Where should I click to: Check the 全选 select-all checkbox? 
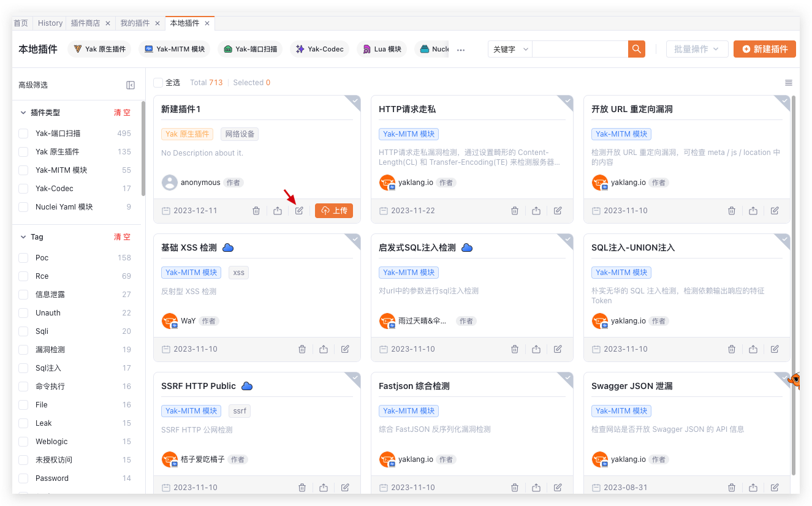158,83
